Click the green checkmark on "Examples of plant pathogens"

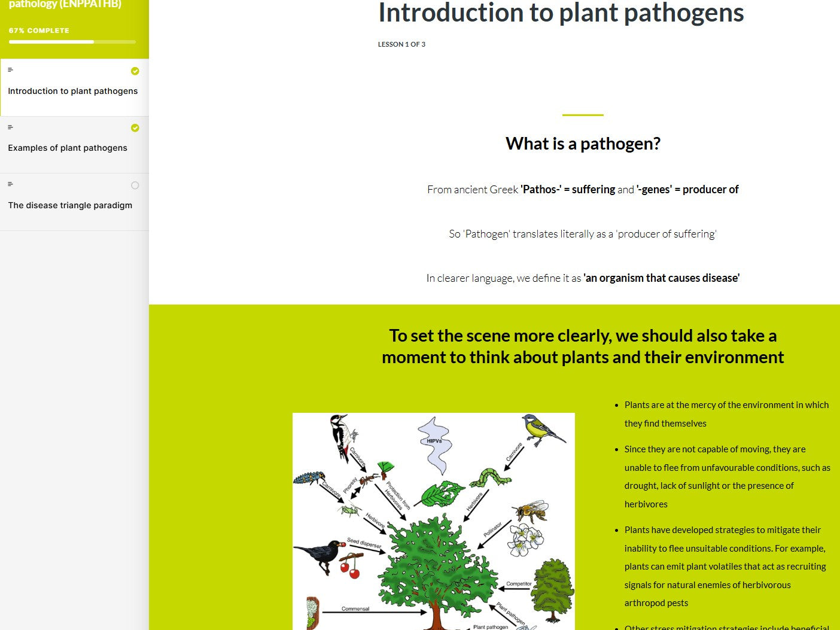click(135, 128)
